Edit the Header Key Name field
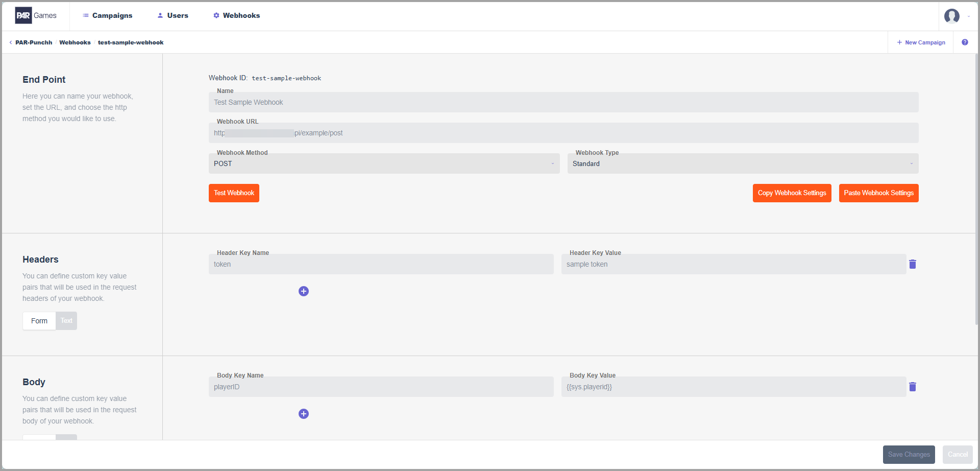Viewport: 980px width, 471px height. pos(381,264)
